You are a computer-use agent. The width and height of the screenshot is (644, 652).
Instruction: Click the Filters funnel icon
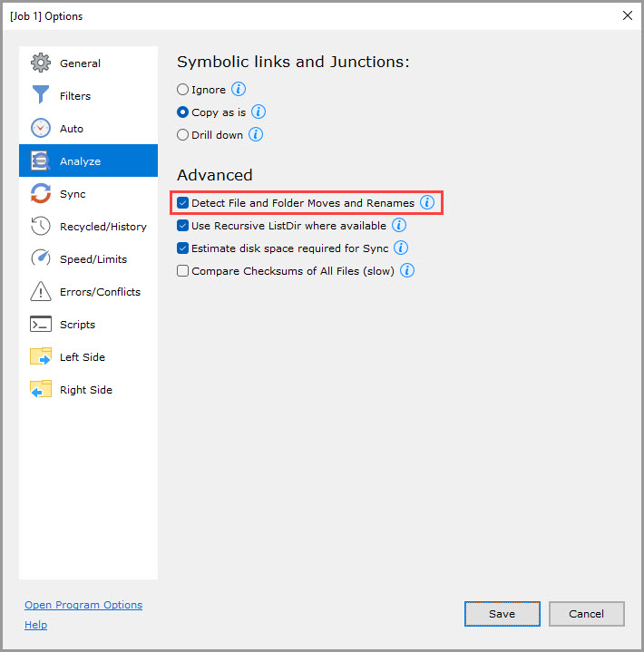[41, 96]
